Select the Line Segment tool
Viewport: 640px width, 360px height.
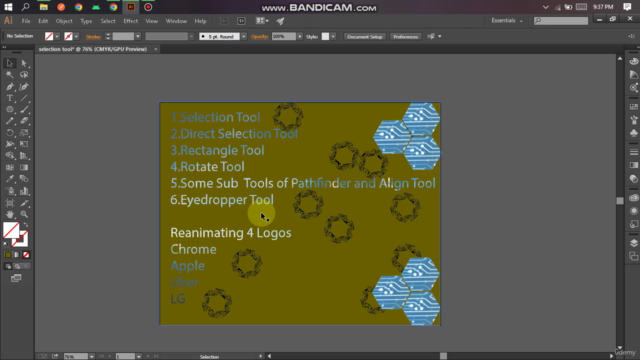(x=24, y=98)
